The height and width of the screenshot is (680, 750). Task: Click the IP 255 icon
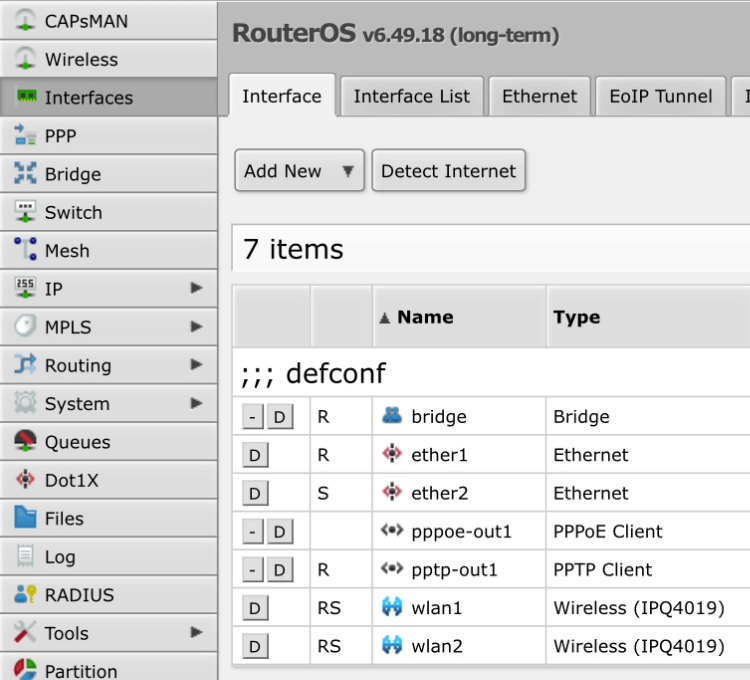[25, 287]
